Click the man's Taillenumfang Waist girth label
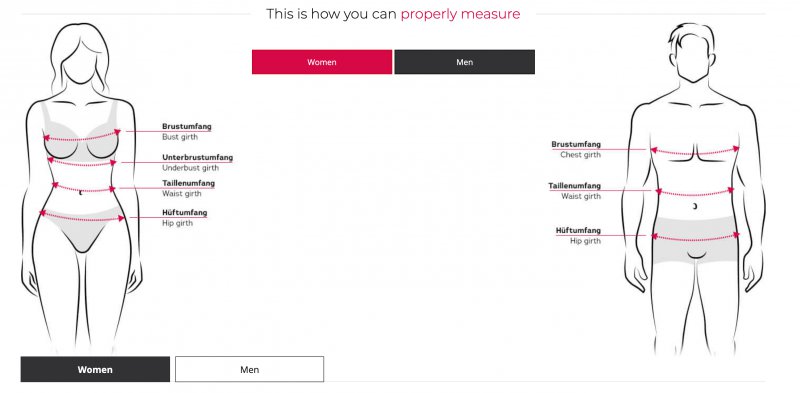The height and width of the screenshot is (393, 800). [574, 190]
